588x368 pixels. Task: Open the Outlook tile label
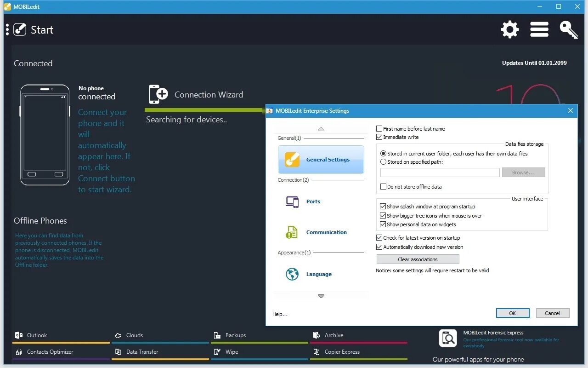point(37,335)
